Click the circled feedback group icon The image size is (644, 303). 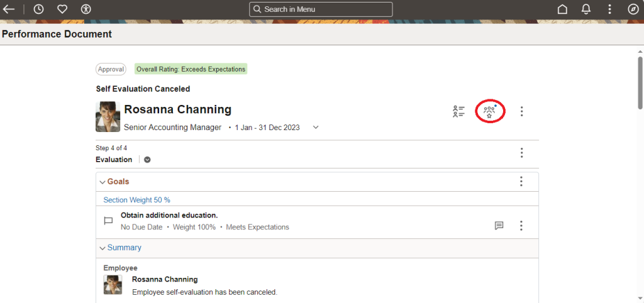click(x=489, y=112)
